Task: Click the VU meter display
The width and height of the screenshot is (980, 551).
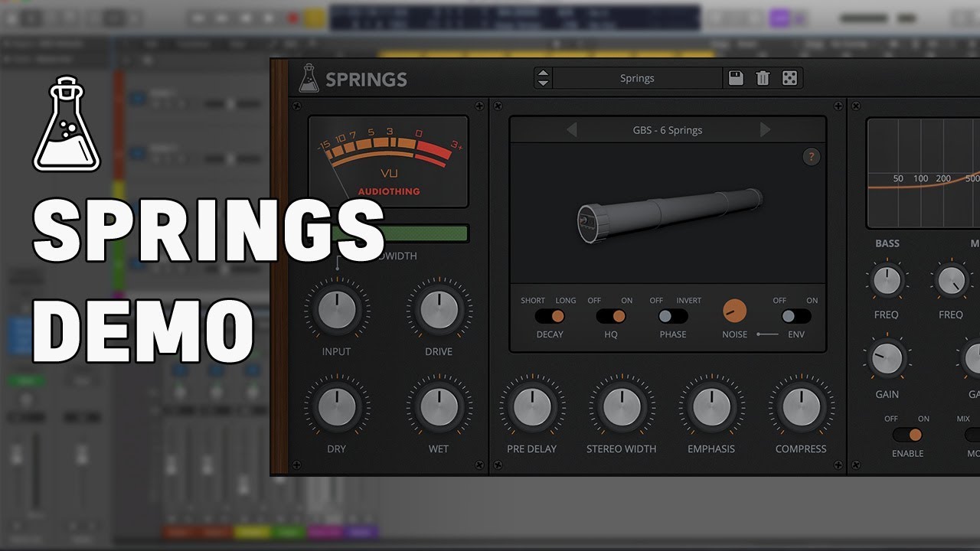Action: [x=388, y=161]
